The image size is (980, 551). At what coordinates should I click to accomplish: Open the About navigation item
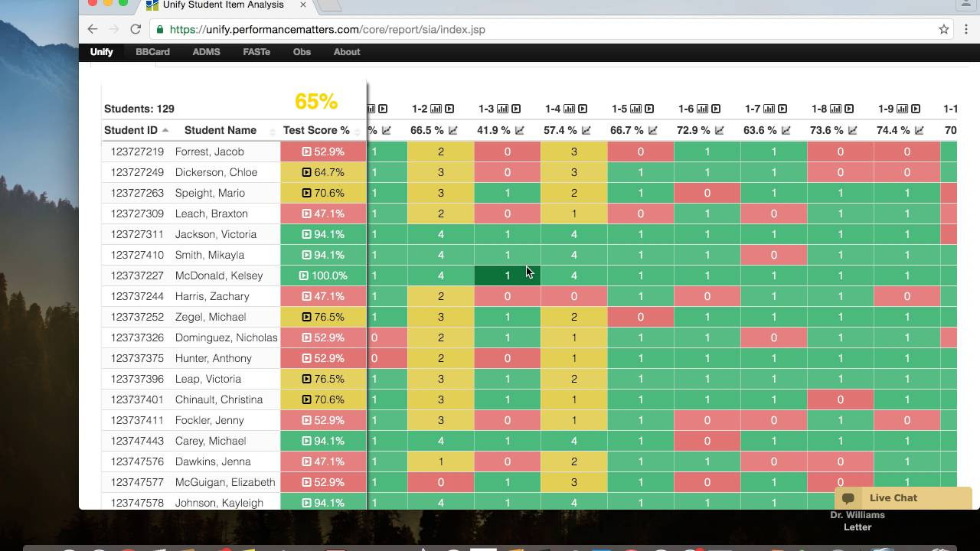pyautogui.click(x=347, y=52)
